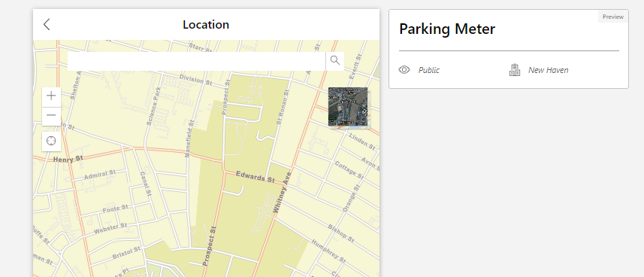Image resolution: width=644 pixels, height=277 pixels.
Task: Go back using the arrow beside Location
Action: pos(47,24)
